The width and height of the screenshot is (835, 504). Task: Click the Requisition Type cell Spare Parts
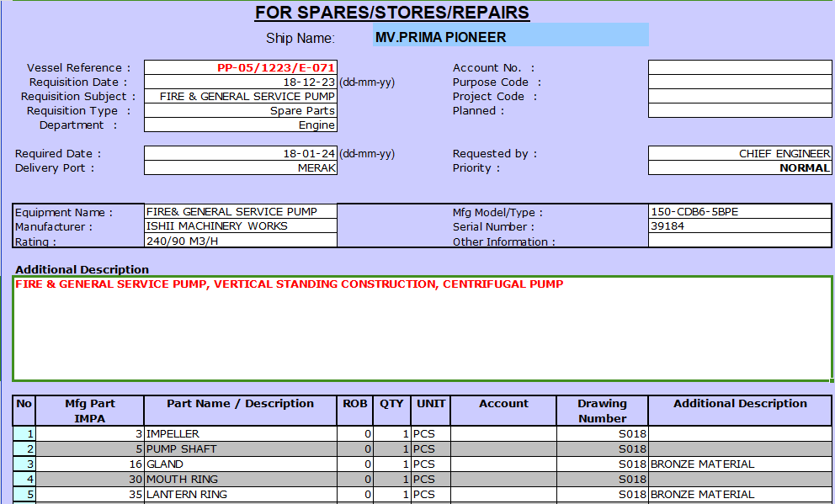click(x=241, y=111)
